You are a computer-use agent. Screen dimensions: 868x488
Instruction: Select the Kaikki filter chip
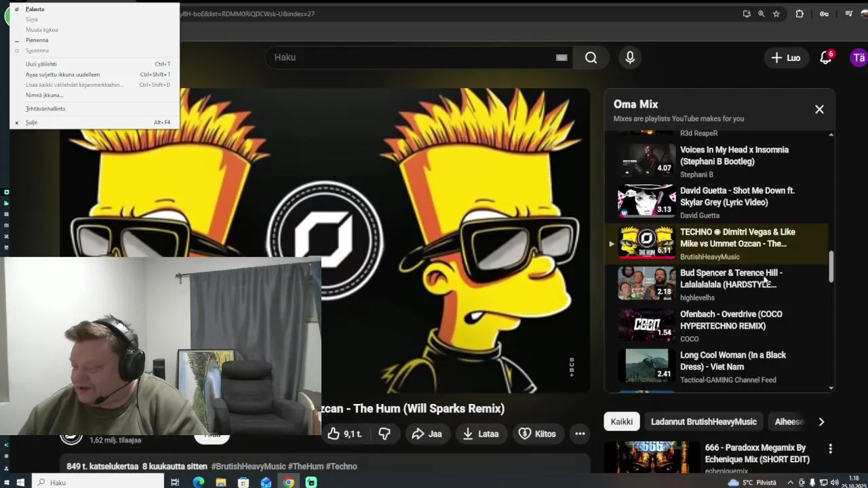pos(621,422)
